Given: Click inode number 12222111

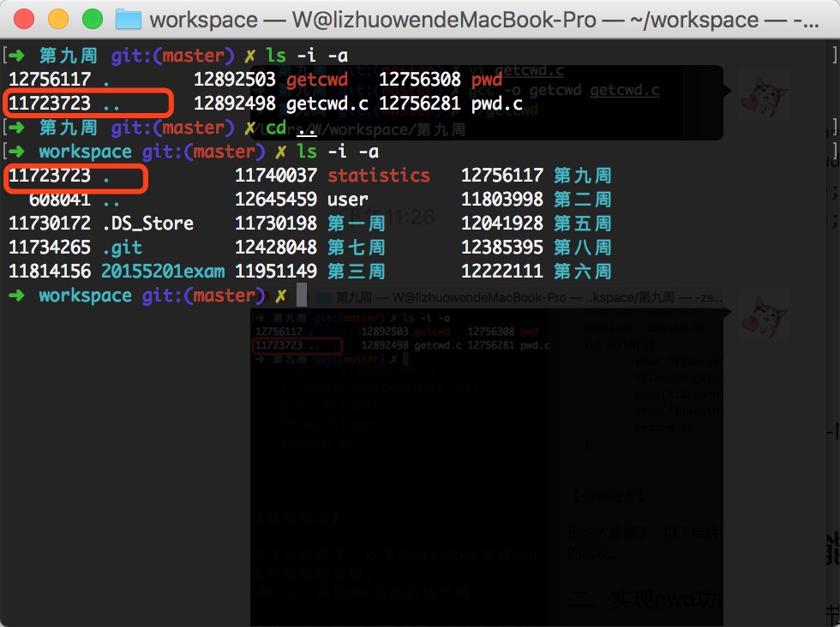Looking at the screenshot, I should coord(502,272).
